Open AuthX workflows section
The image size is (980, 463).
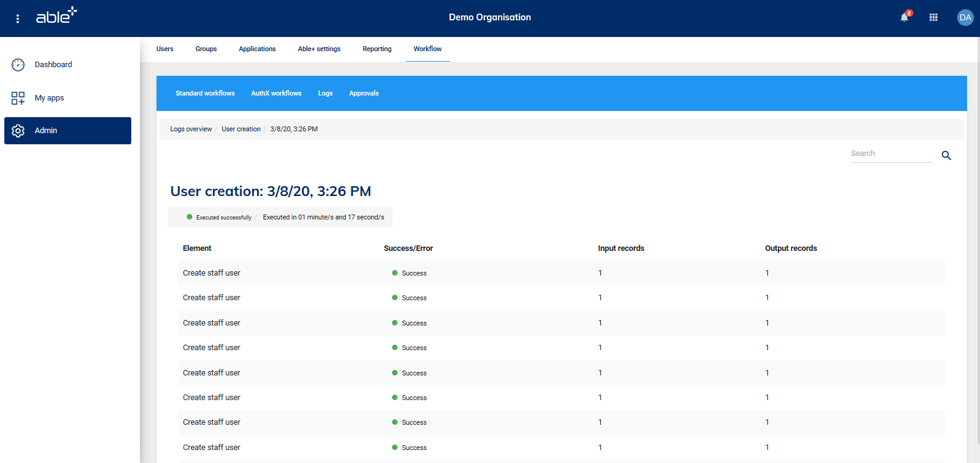[276, 94]
